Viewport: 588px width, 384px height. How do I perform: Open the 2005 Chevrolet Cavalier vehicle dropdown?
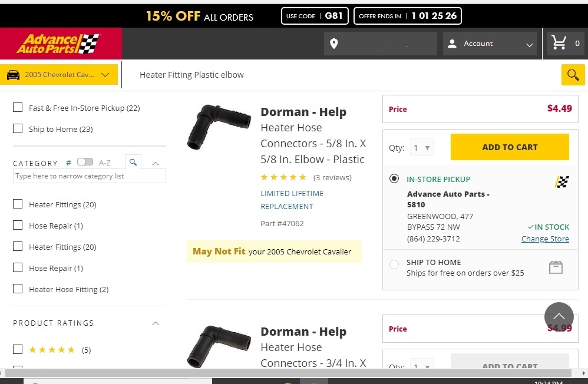pyautogui.click(x=59, y=75)
